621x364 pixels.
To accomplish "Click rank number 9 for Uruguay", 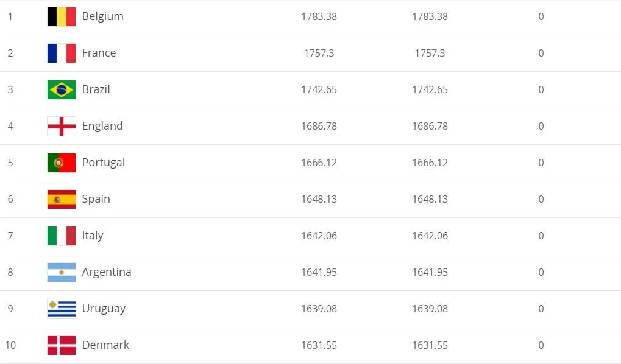I will (x=10, y=309).
